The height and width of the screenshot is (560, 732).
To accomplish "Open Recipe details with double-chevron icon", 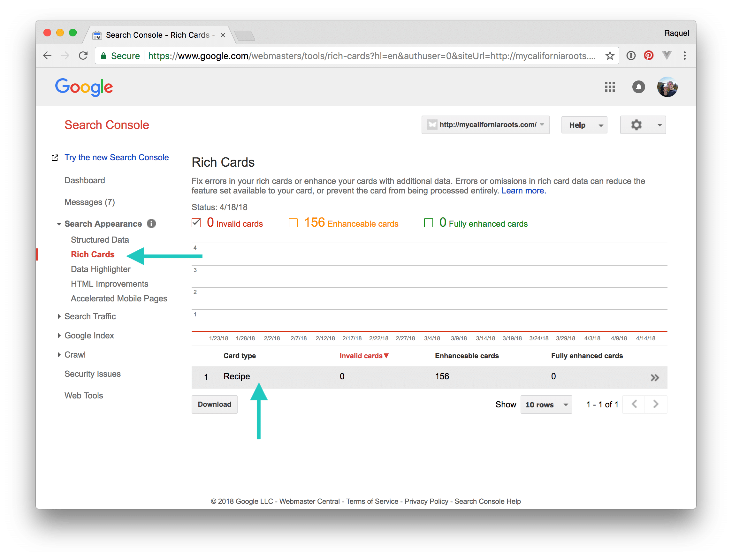I will (655, 377).
